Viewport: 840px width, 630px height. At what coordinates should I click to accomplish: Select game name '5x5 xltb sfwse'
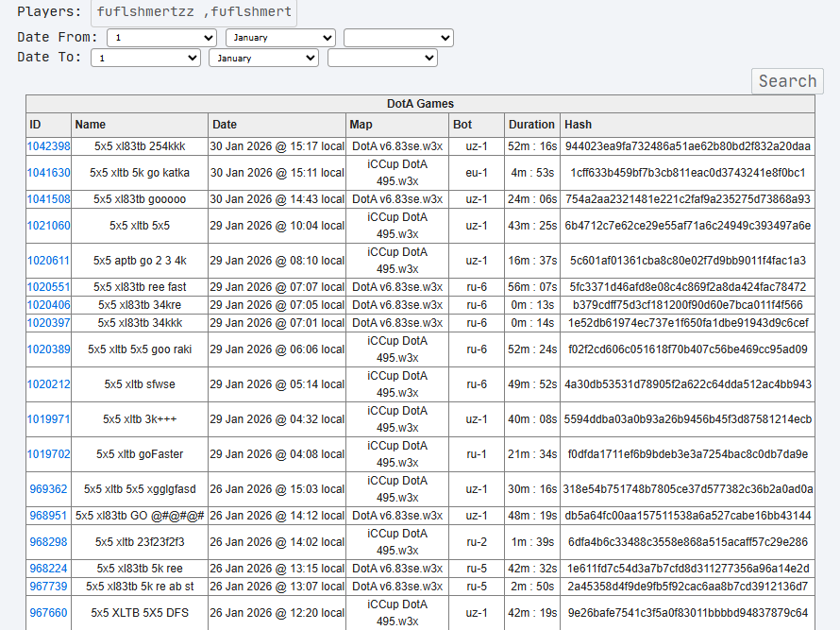click(x=140, y=384)
